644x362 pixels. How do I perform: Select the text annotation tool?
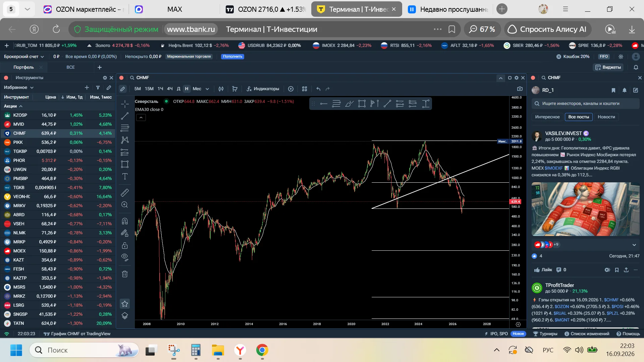(x=125, y=176)
